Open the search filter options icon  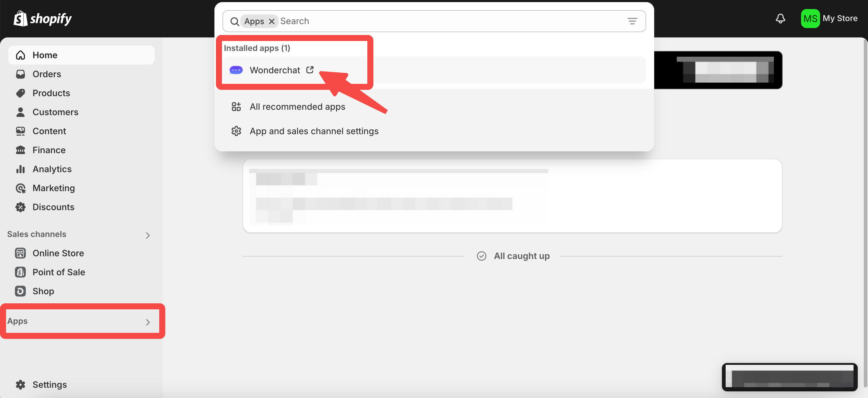point(632,21)
